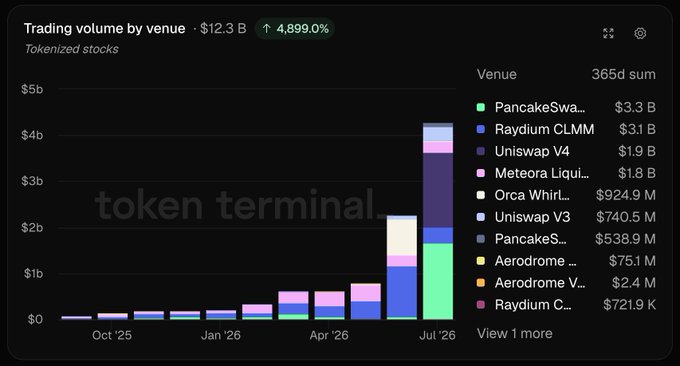Image resolution: width=680 pixels, height=366 pixels.
Task: Click the Uniswap V3 light-blue swatch
Action: 481,217
